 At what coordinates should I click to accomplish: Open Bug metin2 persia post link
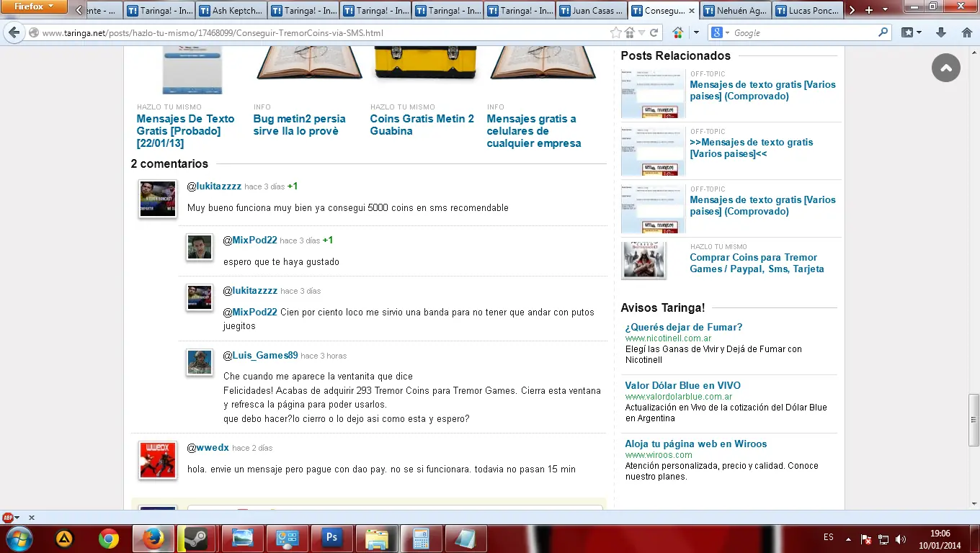[299, 125]
